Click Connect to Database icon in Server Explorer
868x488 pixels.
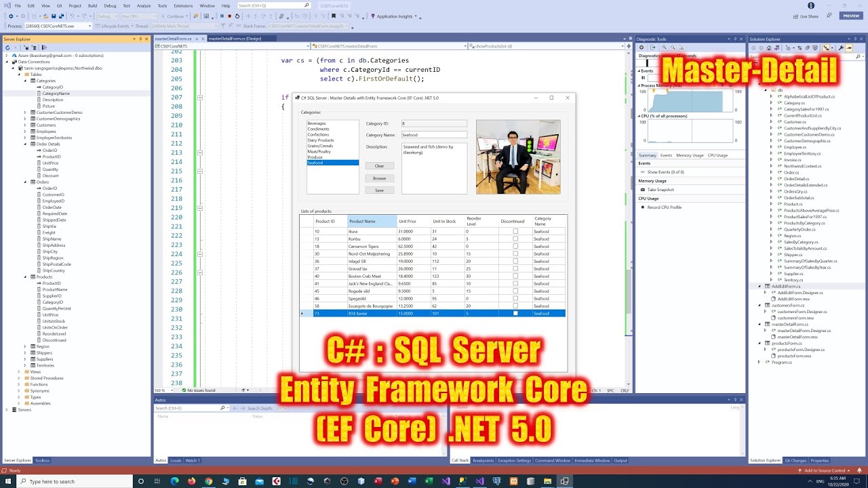pos(26,47)
